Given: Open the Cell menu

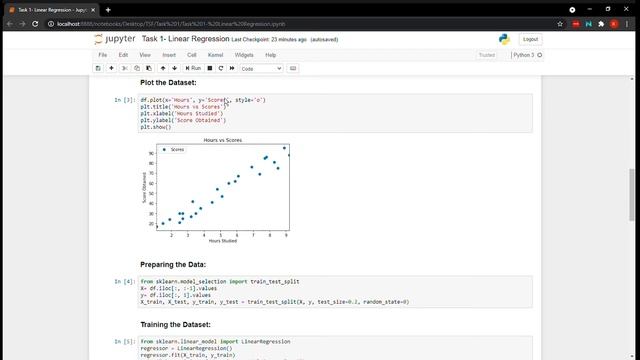Looking at the screenshot, I should click(x=192, y=55).
